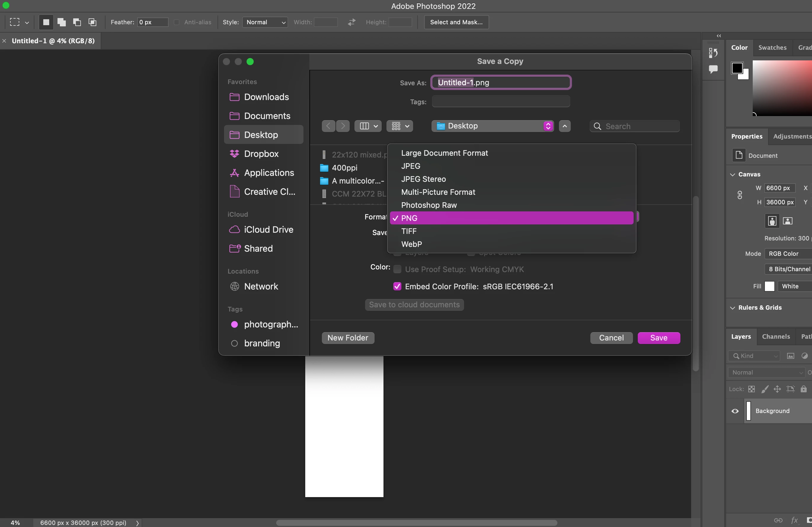
Task: Click Dropbox in the Favorites sidebar
Action: [261, 154]
